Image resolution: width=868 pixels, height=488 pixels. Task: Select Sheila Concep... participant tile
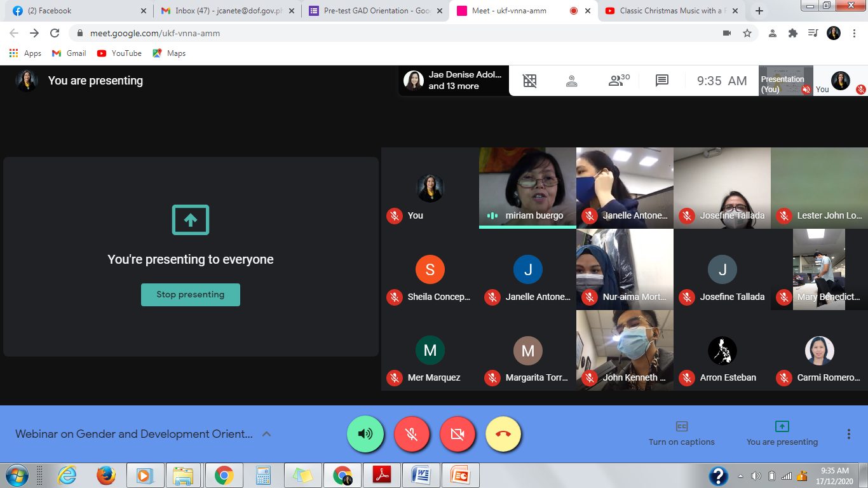430,269
